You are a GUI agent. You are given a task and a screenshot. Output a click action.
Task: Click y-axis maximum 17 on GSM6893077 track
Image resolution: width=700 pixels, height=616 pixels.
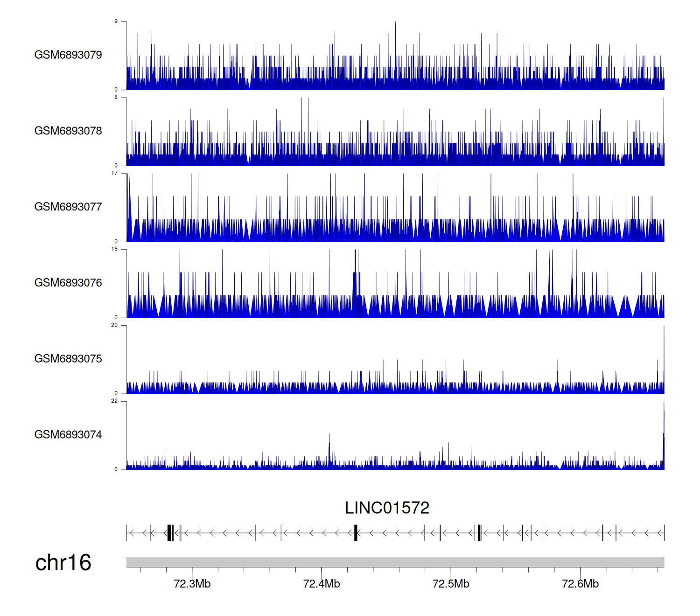click(114, 174)
